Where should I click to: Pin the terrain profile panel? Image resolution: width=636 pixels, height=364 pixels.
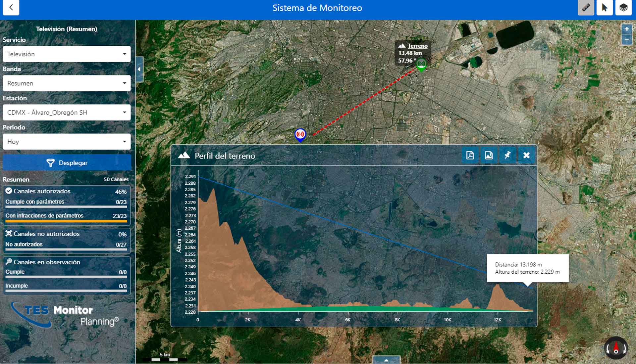coord(507,155)
